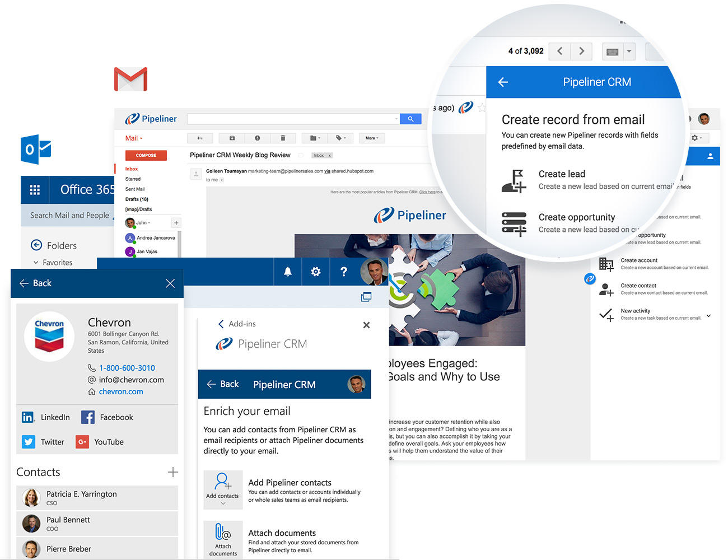Image resolution: width=728 pixels, height=560 pixels.
Task: Click New activity checkmark icon
Action: (x=606, y=315)
